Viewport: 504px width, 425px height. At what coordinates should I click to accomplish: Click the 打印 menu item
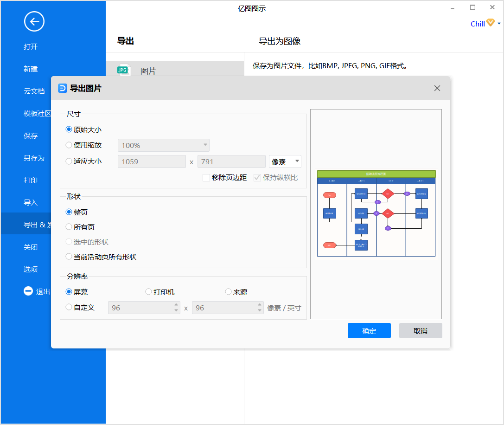(31, 180)
